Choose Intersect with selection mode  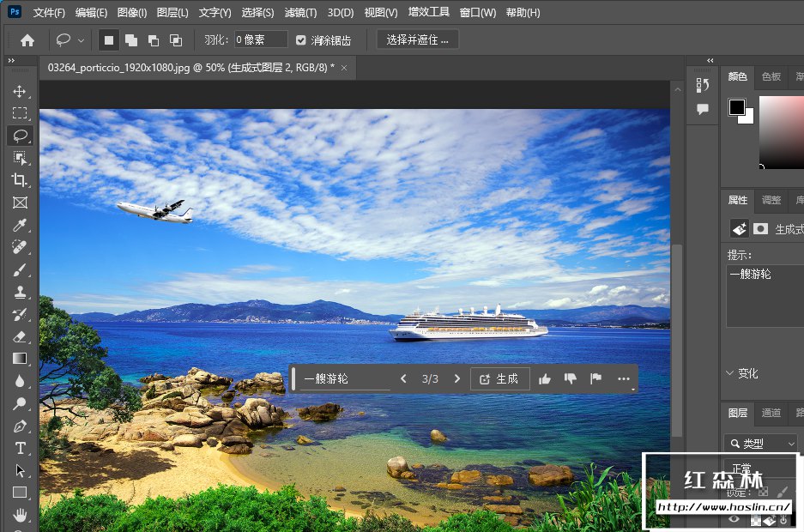point(176,40)
